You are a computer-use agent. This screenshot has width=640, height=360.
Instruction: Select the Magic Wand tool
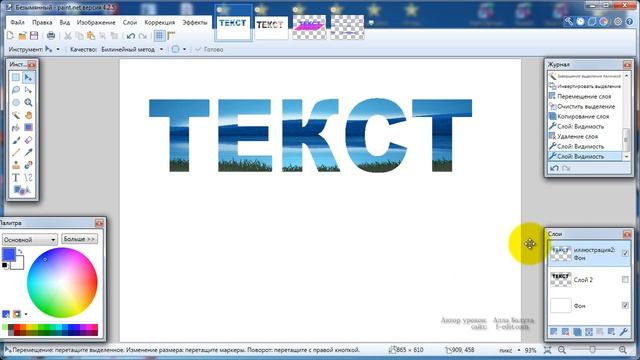(x=16, y=115)
